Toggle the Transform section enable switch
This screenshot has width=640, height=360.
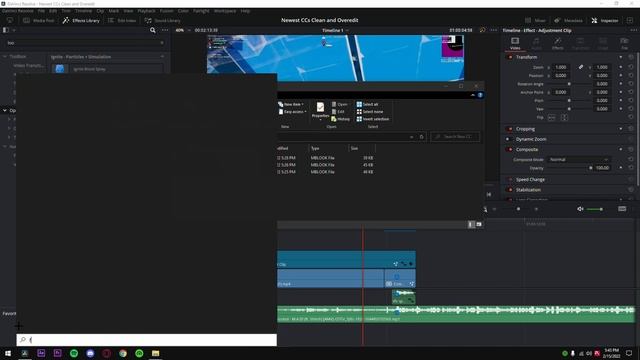[510, 57]
